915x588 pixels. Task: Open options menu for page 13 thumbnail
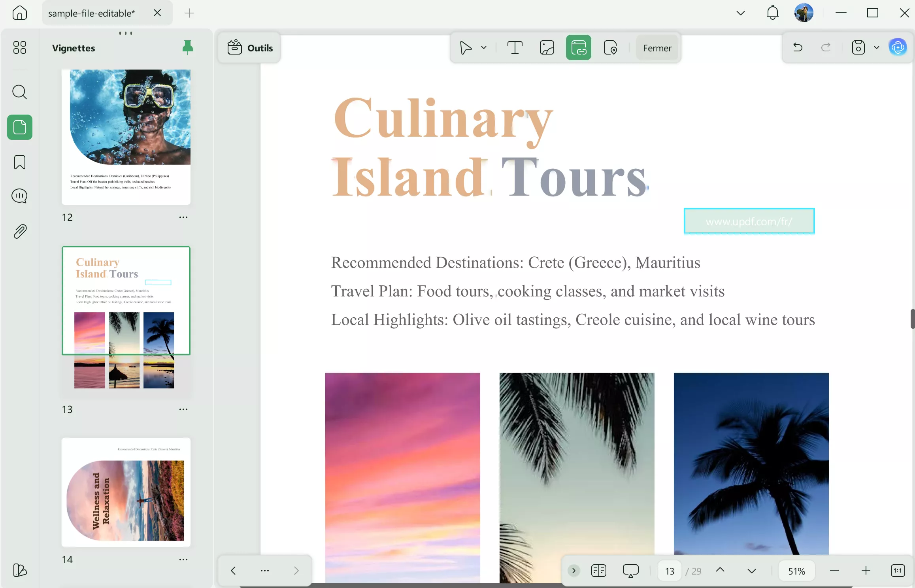pos(183,409)
